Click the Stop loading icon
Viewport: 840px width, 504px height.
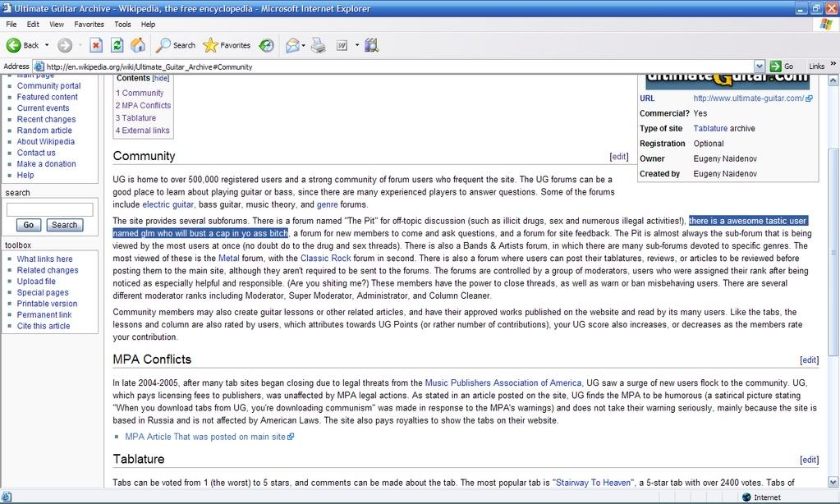point(96,45)
